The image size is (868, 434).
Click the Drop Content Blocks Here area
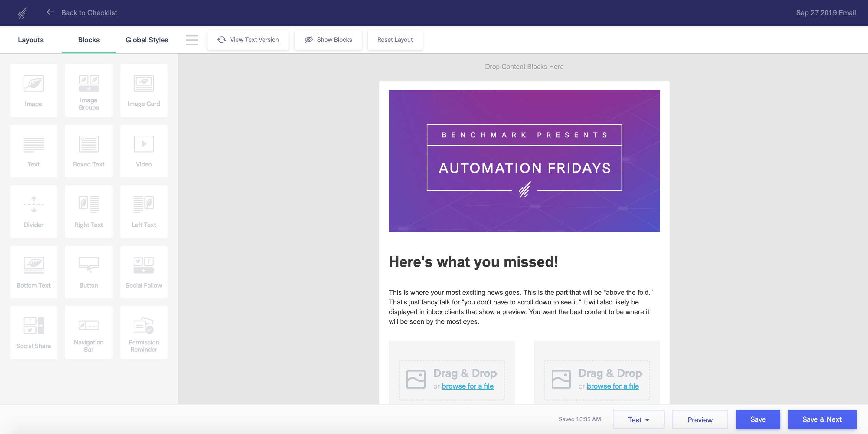pos(524,67)
